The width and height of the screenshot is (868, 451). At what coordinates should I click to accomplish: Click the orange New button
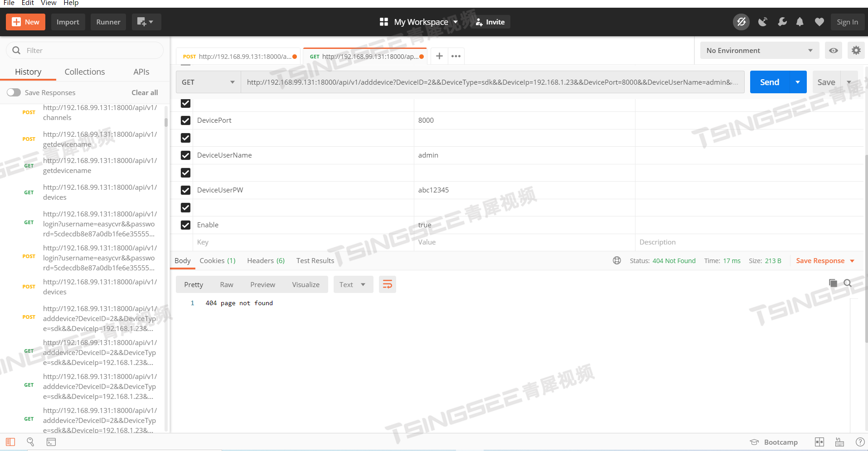(x=25, y=22)
